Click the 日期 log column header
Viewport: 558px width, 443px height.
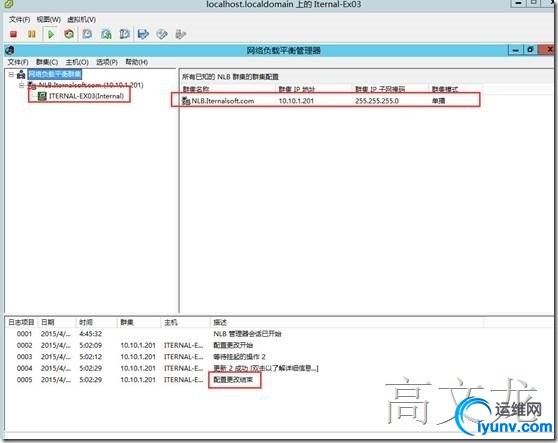[48, 322]
